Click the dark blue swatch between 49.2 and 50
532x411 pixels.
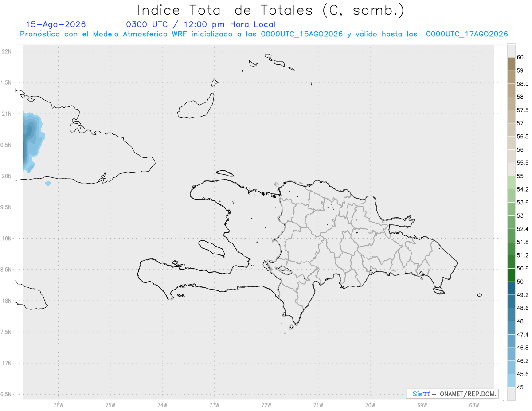511,288
